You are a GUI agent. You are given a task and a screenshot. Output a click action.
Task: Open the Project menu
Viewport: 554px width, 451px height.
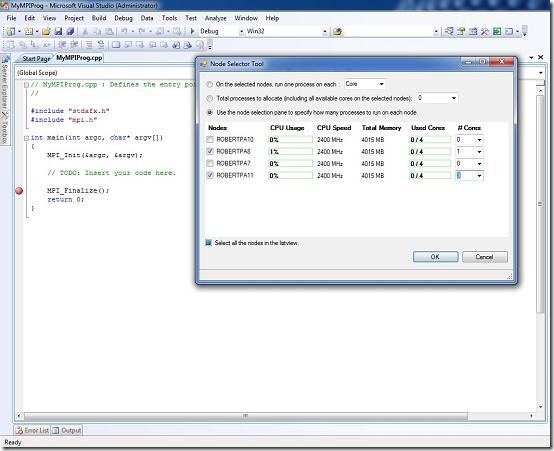[x=74, y=18]
